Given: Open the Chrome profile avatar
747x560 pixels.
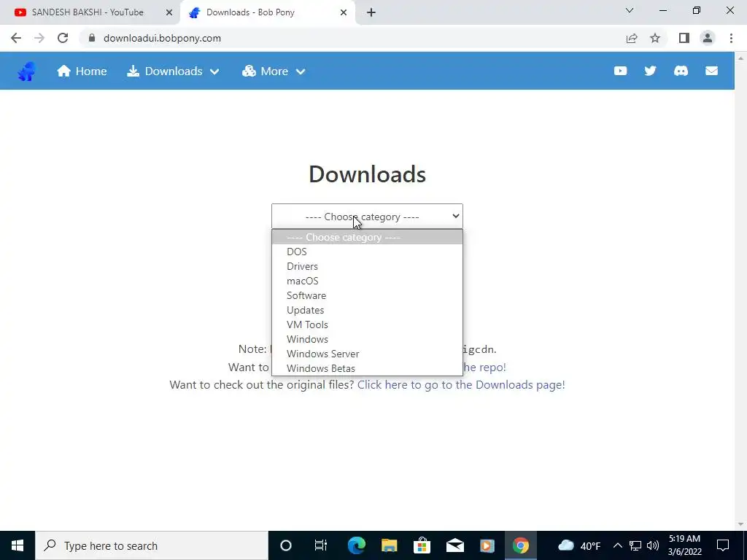Looking at the screenshot, I should pyautogui.click(x=708, y=38).
